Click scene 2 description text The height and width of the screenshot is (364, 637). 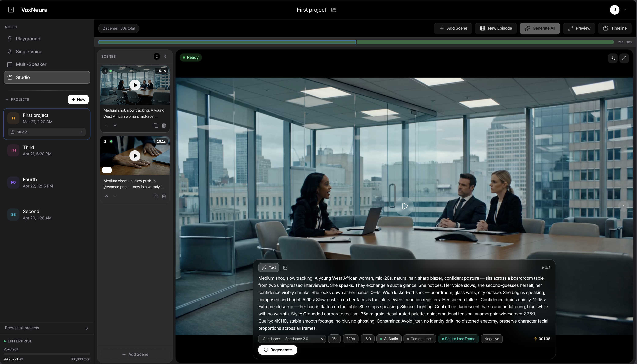click(x=134, y=184)
